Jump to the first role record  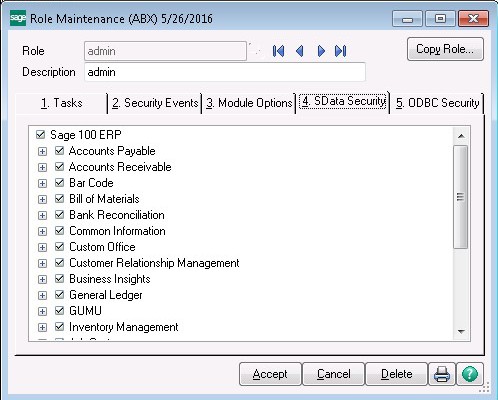pyautogui.click(x=278, y=51)
